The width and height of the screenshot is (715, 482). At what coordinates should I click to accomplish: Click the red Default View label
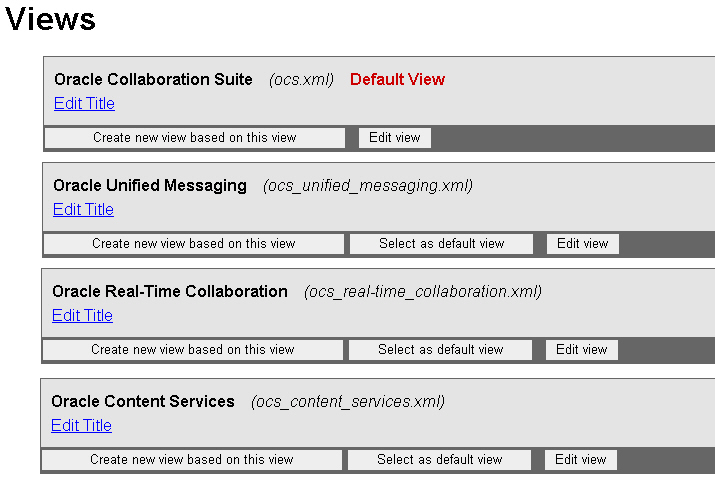[x=397, y=79]
